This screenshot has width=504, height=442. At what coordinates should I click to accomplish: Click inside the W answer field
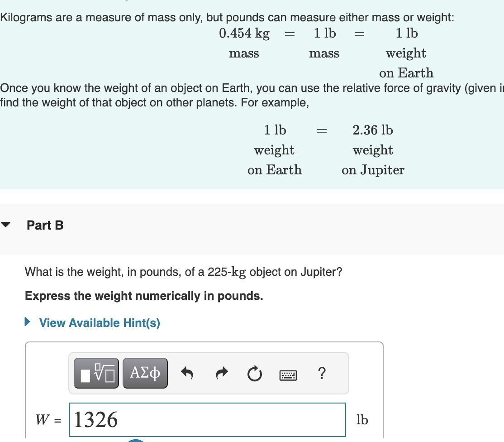coord(207,420)
